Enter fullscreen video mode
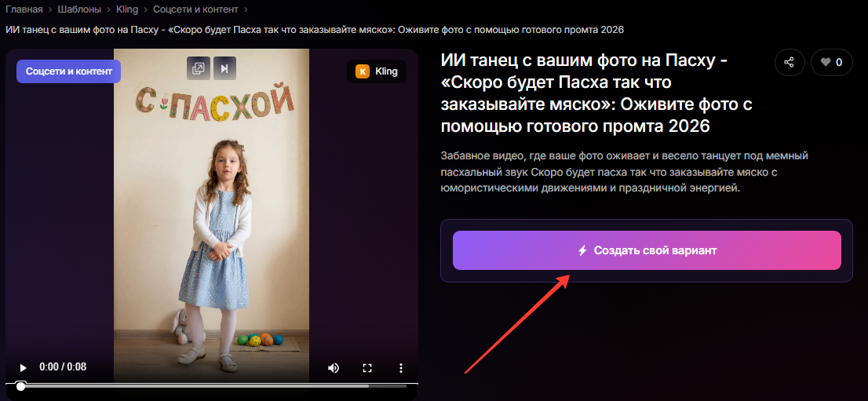 point(367,368)
